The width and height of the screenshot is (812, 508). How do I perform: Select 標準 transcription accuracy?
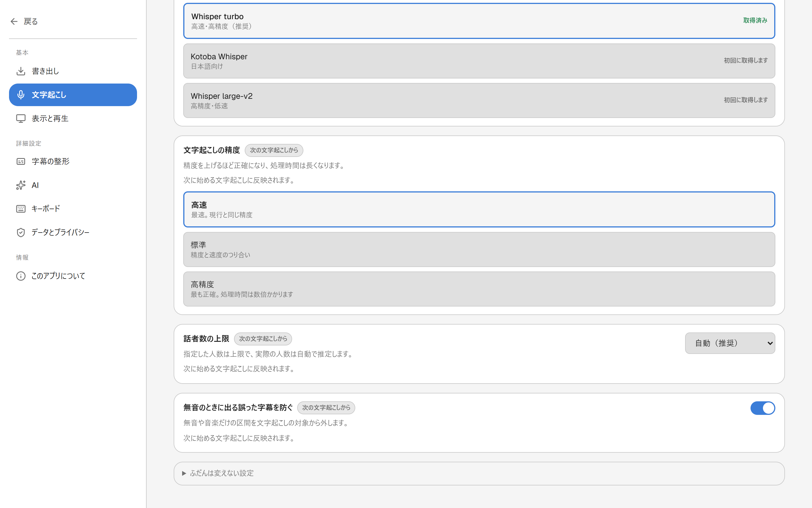(x=479, y=249)
